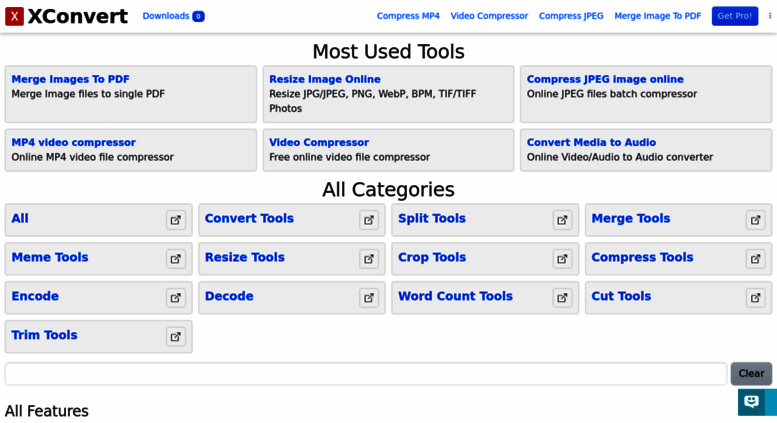Viewport: 777px width, 423px height.
Task: Click the XConvert brand name text
Action: click(78, 16)
